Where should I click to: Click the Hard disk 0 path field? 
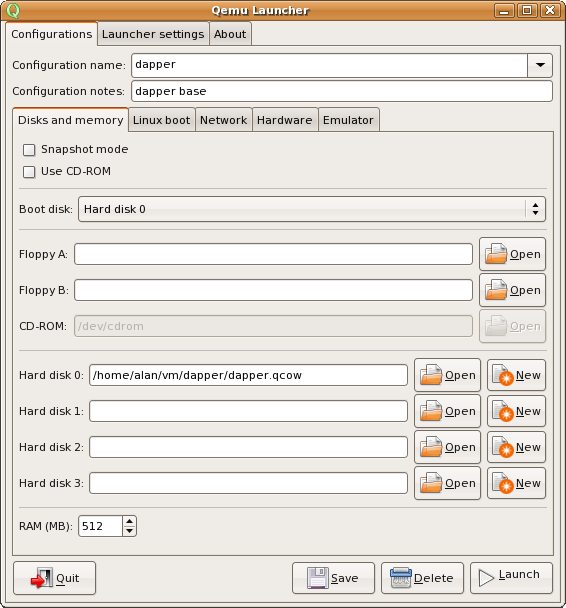[x=248, y=375]
